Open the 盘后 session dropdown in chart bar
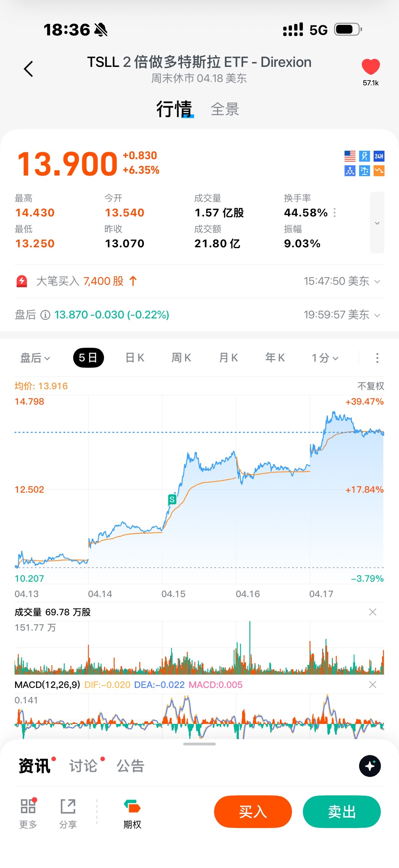 pos(35,358)
